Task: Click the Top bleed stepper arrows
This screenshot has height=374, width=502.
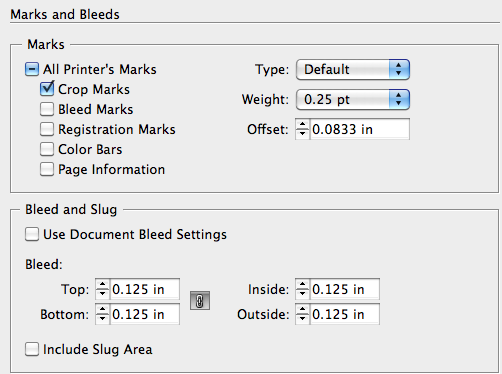Action: pyautogui.click(x=102, y=289)
